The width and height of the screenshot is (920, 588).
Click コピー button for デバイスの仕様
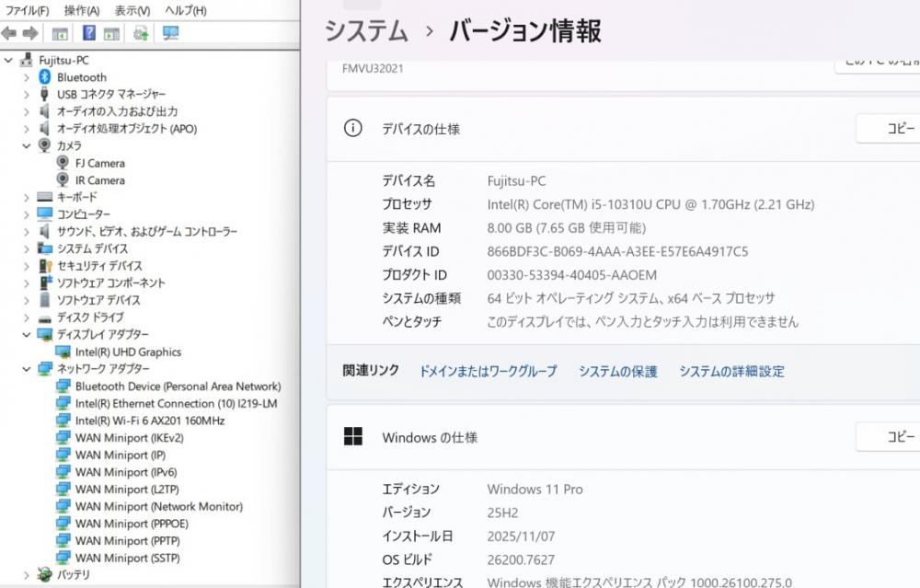pyautogui.click(x=897, y=129)
